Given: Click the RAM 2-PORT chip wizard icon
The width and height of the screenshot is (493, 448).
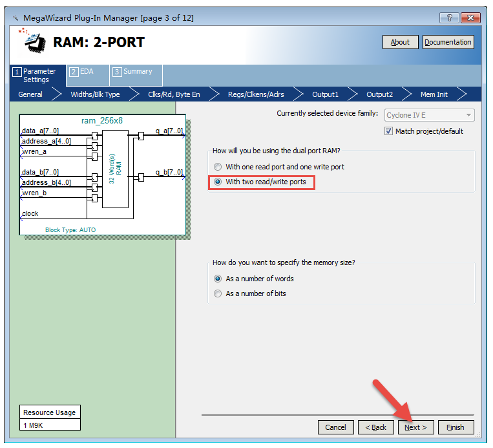Looking at the screenshot, I should pos(33,41).
